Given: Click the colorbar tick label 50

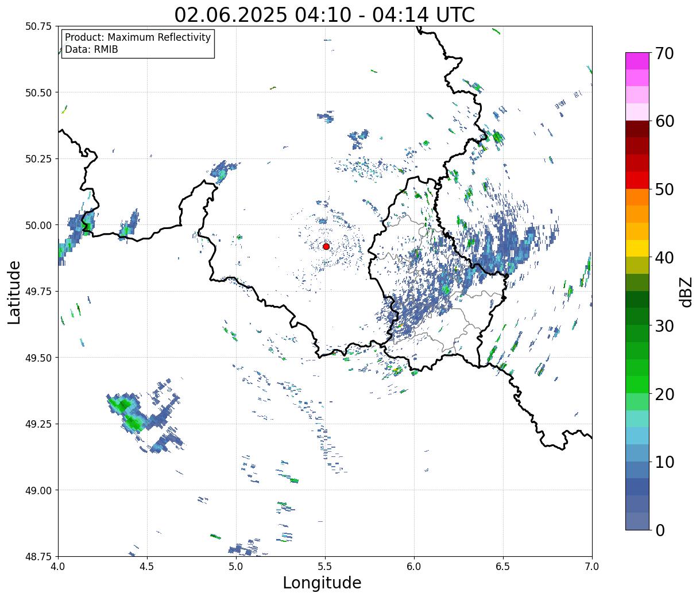Looking at the screenshot, I should 664,189.
